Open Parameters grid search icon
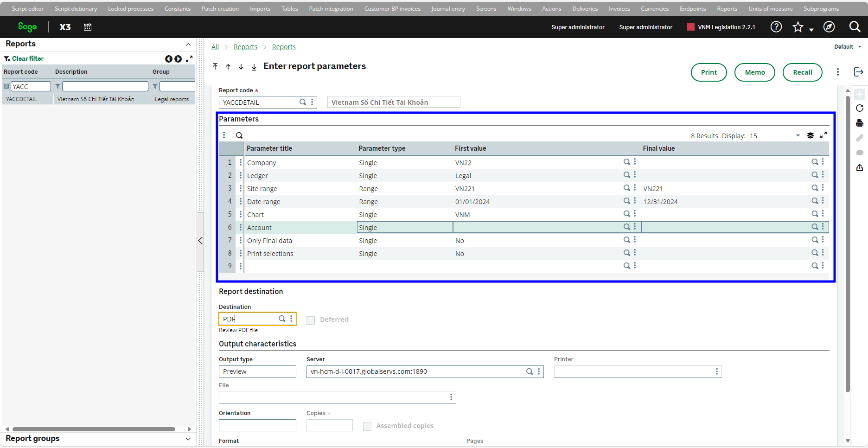This screenshot has width=868, height=448. (x=239, y=135)
